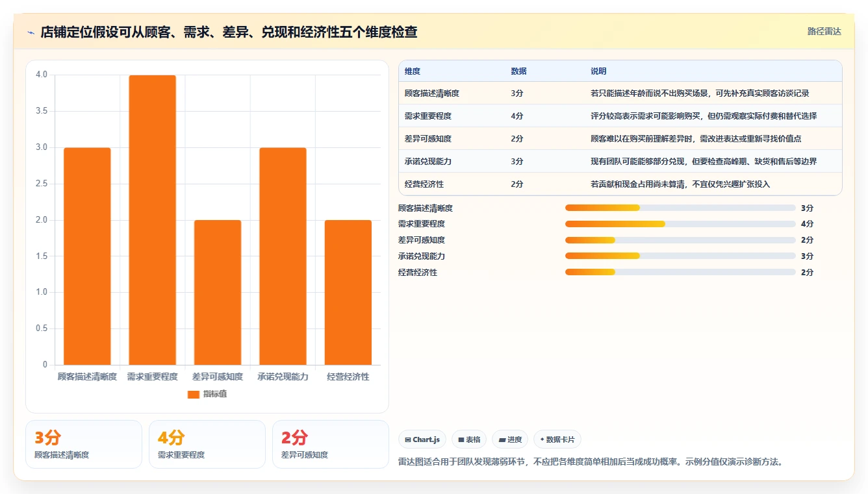Click the 顾客描述清晰度 progress bar
The image size is (868, 494).
[x=680, y=208]
